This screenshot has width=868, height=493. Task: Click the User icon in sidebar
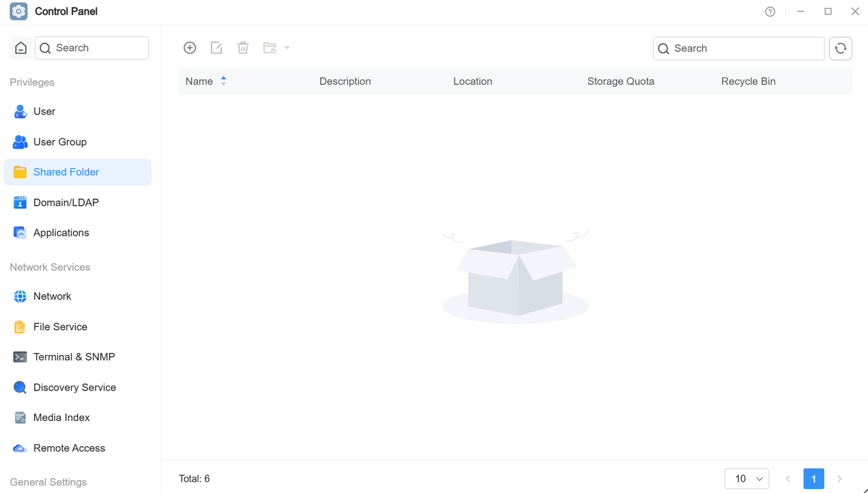tap(20, 111)
